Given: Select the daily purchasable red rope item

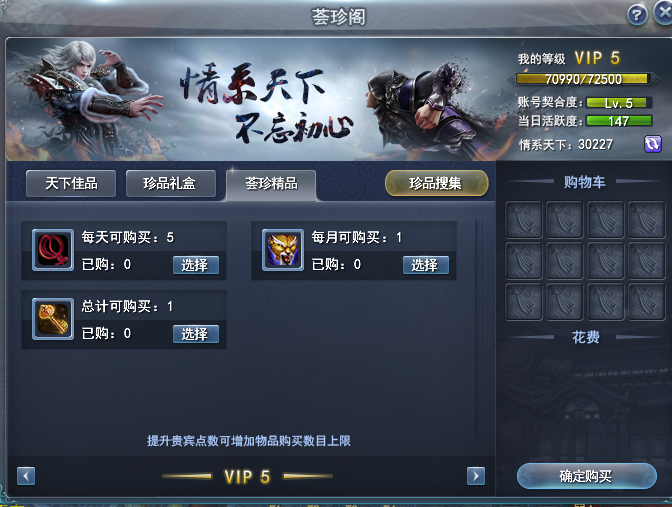Looking at the screenshot, I should (196, 265).
